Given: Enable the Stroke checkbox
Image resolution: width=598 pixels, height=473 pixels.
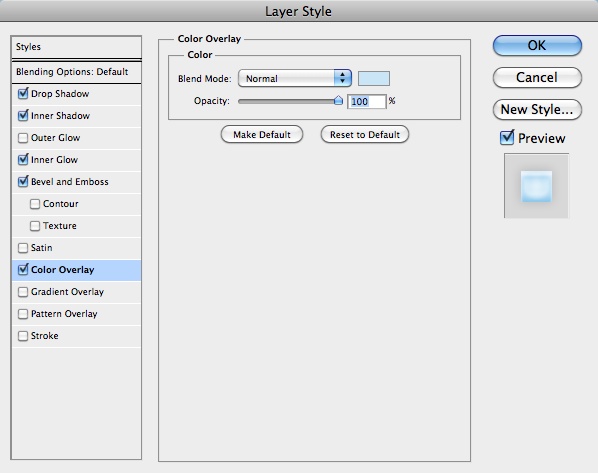Looking at the screenshot, I should click(23, 336).
